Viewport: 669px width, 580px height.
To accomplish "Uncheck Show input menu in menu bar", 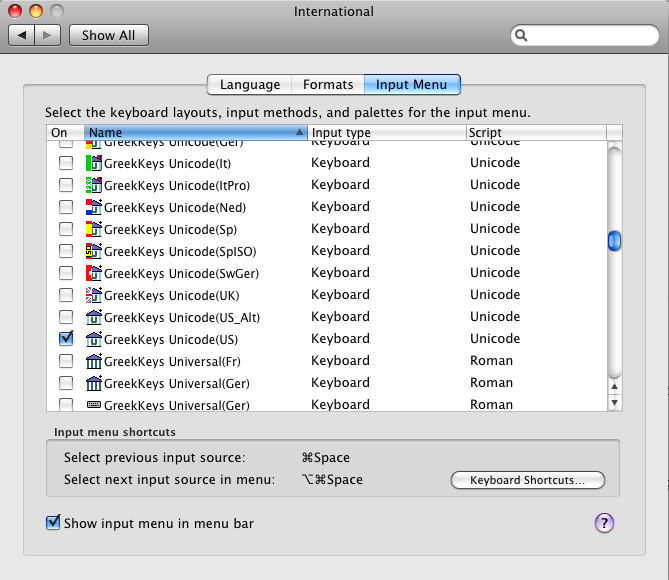I will (53, 522).
